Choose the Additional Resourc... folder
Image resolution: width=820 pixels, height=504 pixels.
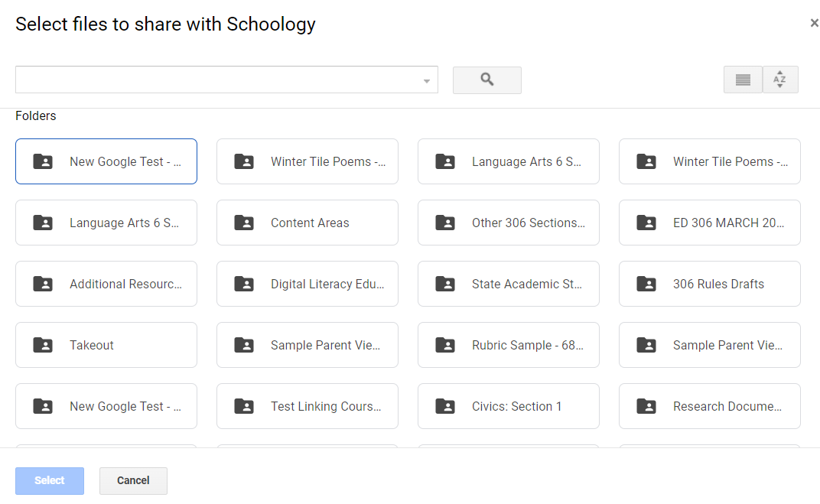point(106,284)
